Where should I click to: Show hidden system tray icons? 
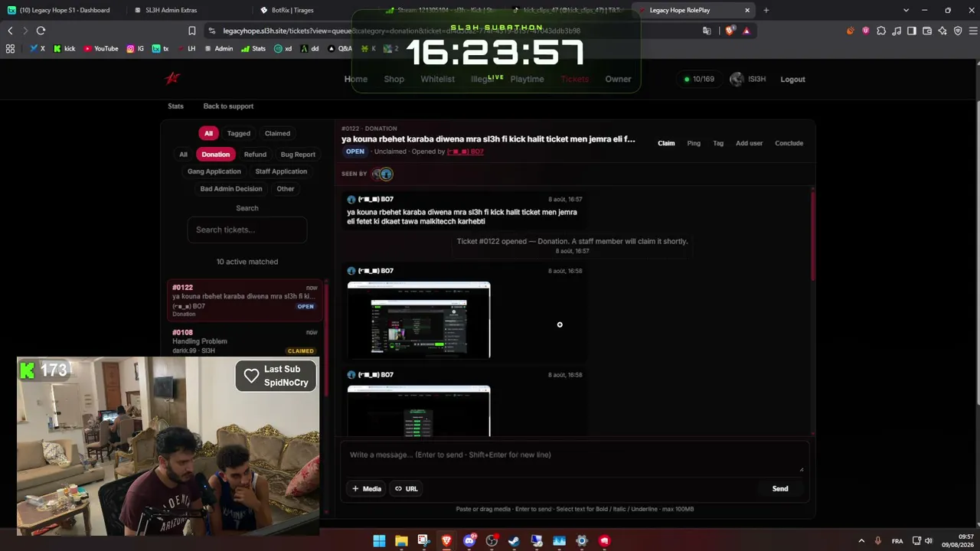(x=861, y=541)
